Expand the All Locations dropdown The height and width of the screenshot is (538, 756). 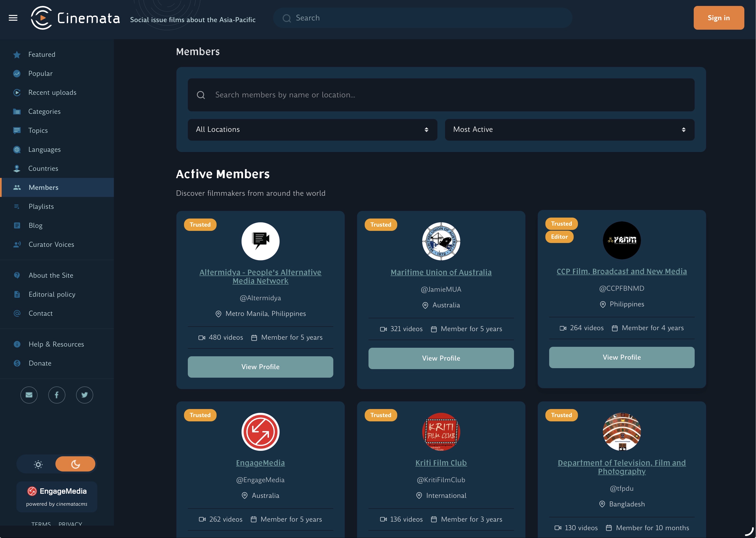312,129
